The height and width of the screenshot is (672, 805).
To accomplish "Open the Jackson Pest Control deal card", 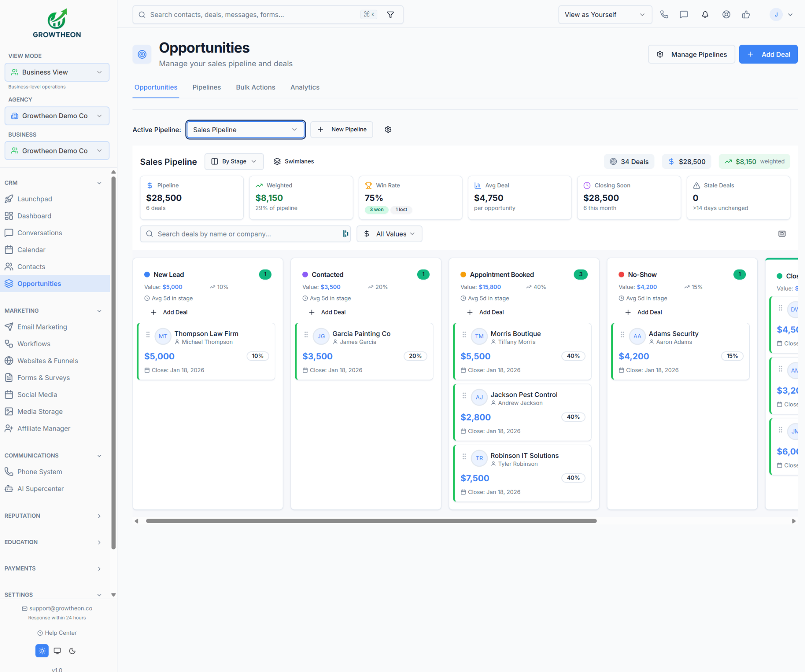I will tap(522, 413).
